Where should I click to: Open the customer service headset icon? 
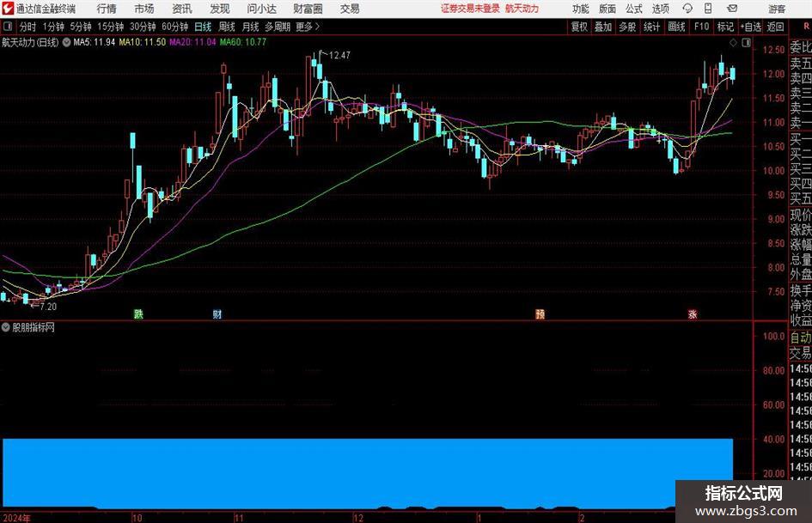click(x=687, y=9)
